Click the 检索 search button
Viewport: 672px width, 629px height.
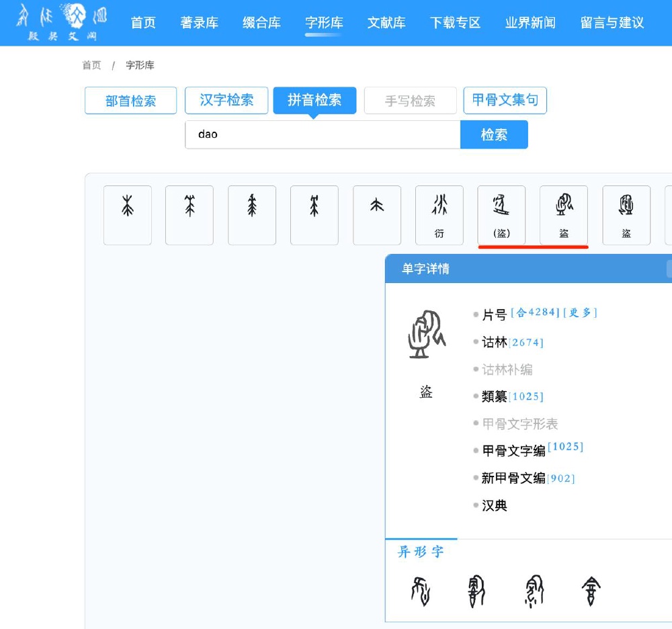pos(494,134)
